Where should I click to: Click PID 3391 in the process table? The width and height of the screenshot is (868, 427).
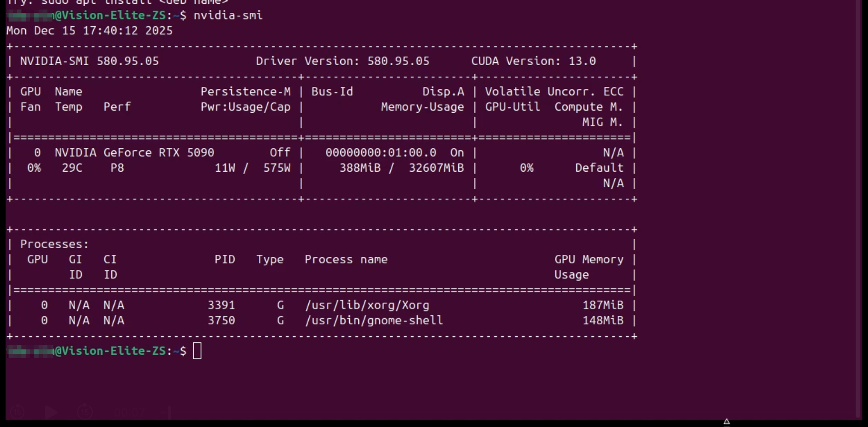coord(221,305)
